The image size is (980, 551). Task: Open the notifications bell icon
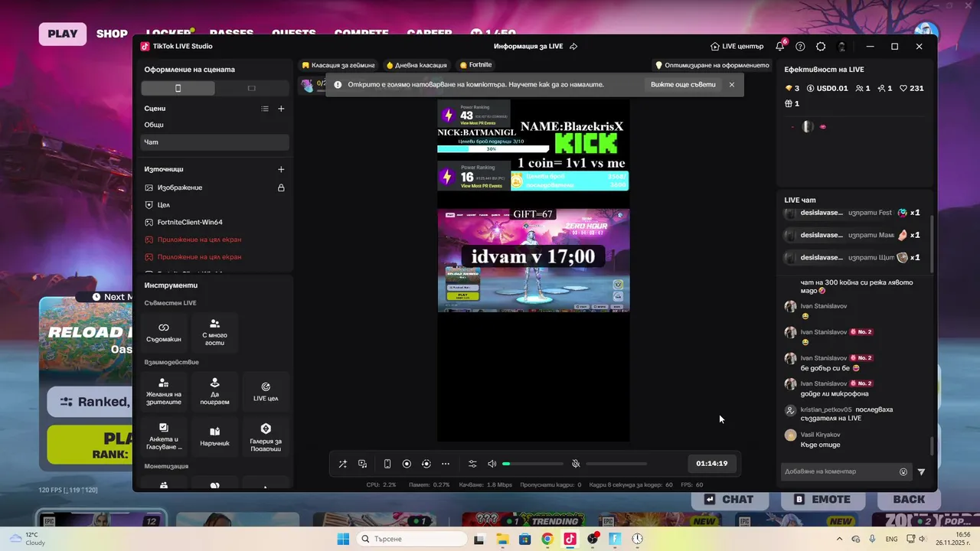[779, 47]
